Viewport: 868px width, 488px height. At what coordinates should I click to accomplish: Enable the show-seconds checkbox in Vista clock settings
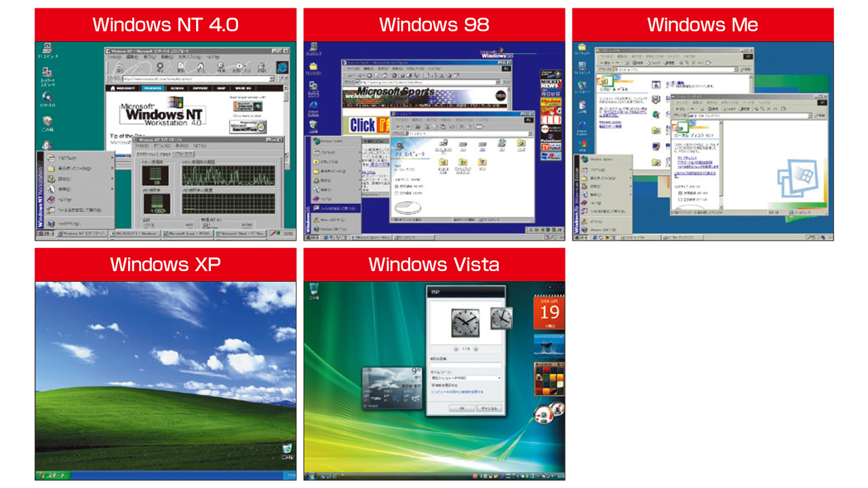click(x=432, y=385)
